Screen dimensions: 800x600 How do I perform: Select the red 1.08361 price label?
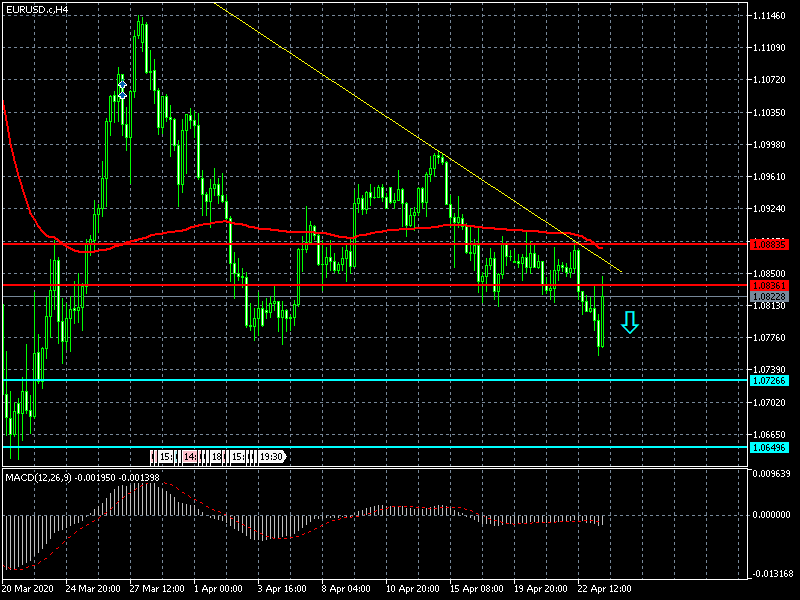(x=768, y=285)
